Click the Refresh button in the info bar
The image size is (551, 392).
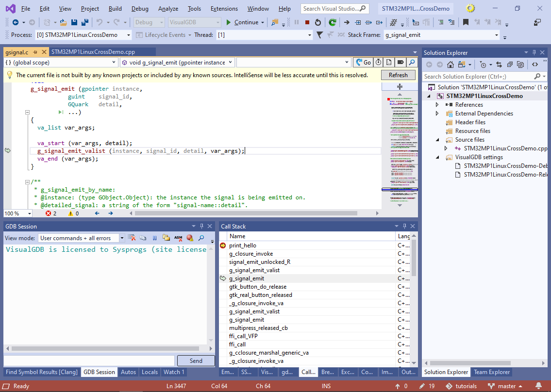pyautogui.click(x=398, y=75)
